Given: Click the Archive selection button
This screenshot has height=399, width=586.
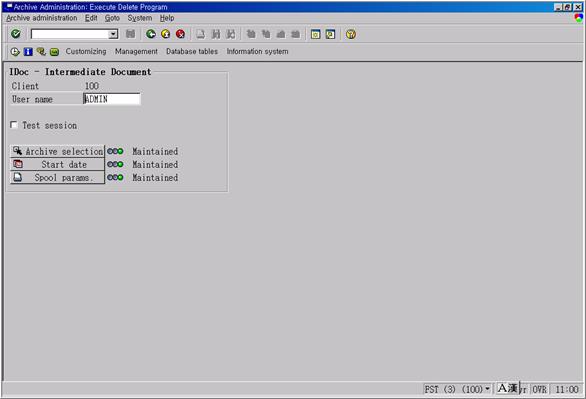Looking at the screenshot, I should click(x=58, y=151).
